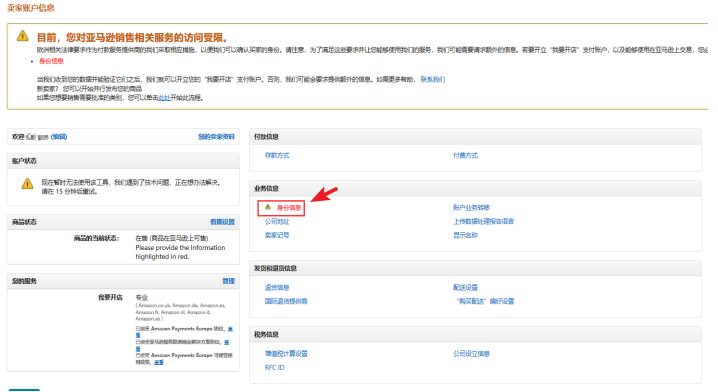Click the 联系我们 link in the banner
This screenshot has height=392, width=718.
click(433, 79)
